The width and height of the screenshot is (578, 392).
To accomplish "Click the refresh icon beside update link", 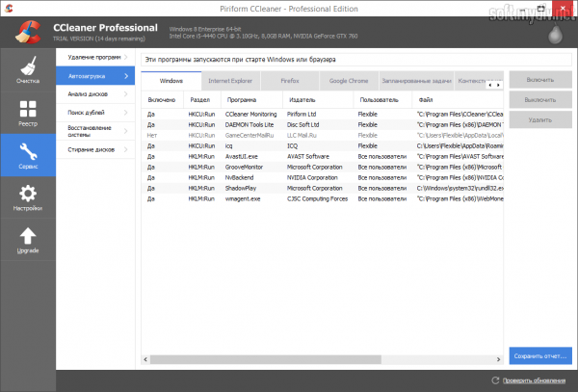I will point(495,380).
